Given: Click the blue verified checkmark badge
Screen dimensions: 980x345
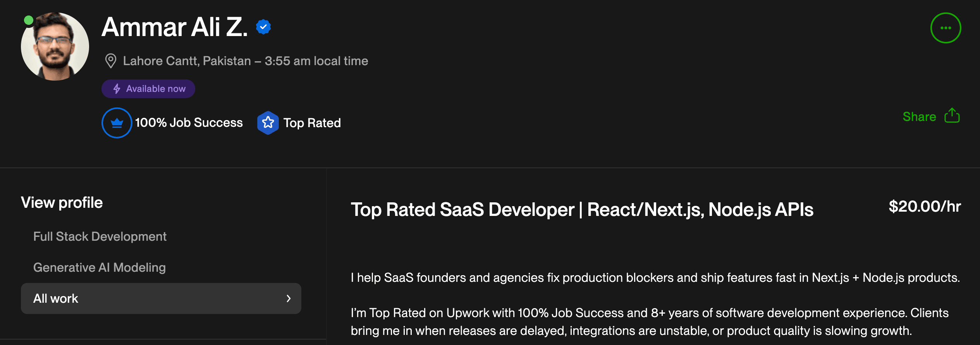Looking at the screenshot, I should click(x=263, y=27).
